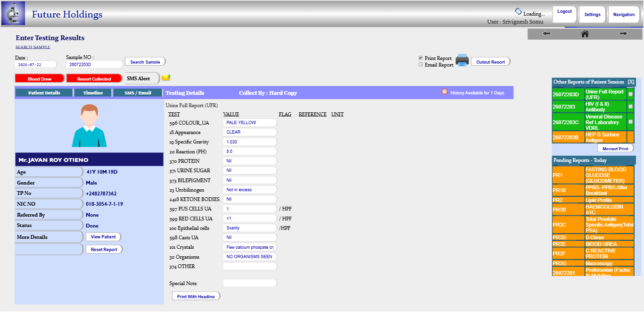Click the Date input field
Screen dimensions: 644x320
pos(36,65)
